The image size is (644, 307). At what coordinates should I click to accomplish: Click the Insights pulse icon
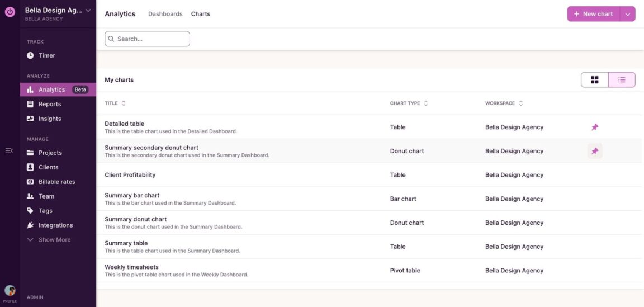click(30, 119)
